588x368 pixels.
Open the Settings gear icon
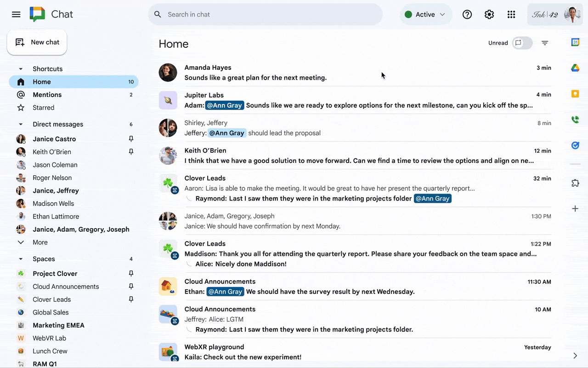coord(489,14)
